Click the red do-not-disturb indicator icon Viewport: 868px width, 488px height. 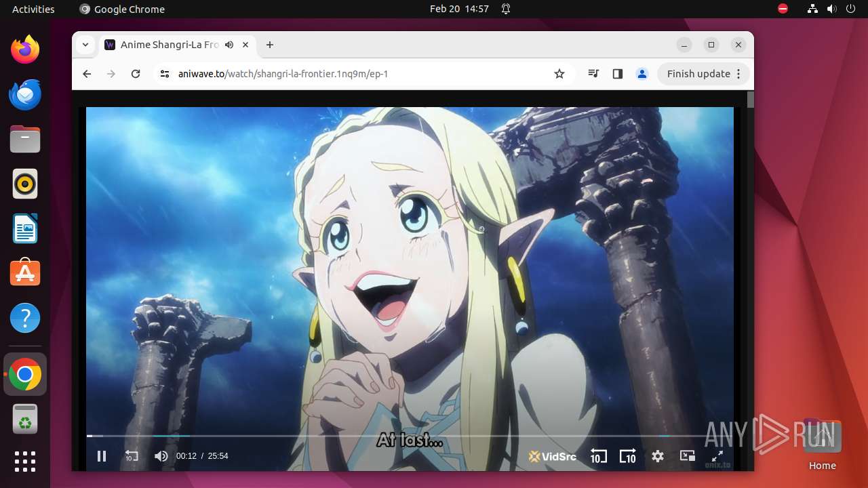[783, 9]
